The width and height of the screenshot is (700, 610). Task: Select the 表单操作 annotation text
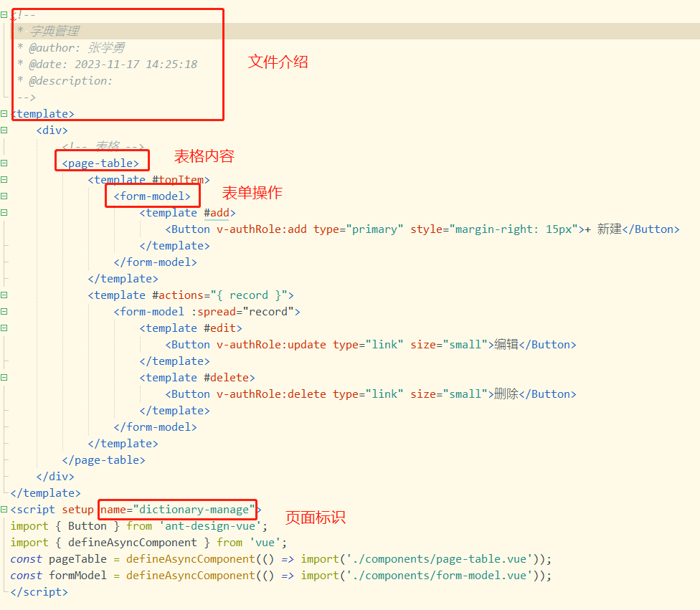coord(252,193)
